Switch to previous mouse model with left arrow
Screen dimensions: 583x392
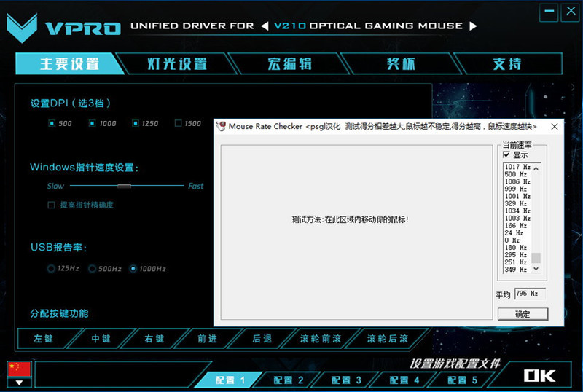point(265,26)
